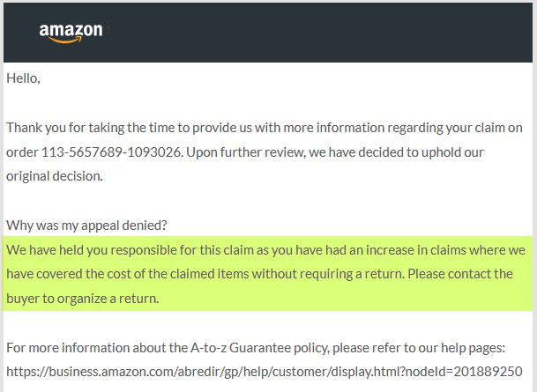Click the yellow-green highlighted paragraph

point(267,274)
